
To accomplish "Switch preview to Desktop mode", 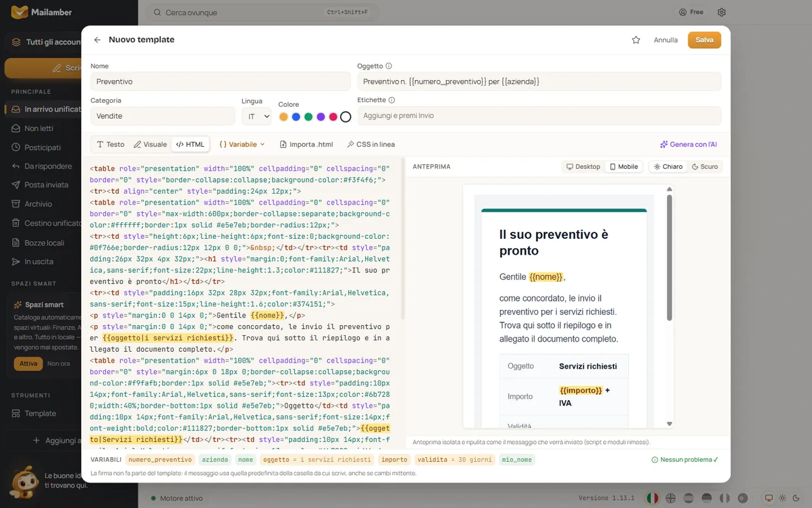I will coord(583,166).
